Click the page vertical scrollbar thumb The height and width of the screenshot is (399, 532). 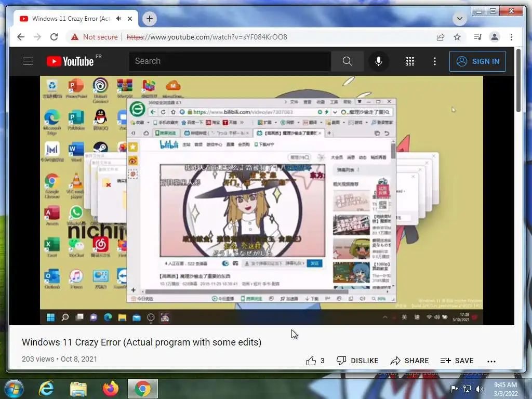click(x=518, y=81)
